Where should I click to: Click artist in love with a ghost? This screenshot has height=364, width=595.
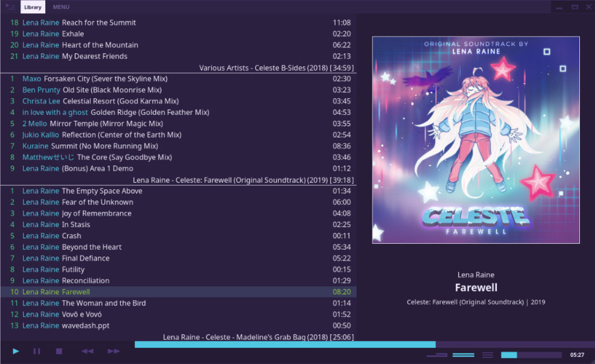pyautogui.click(x=55, y=112)
